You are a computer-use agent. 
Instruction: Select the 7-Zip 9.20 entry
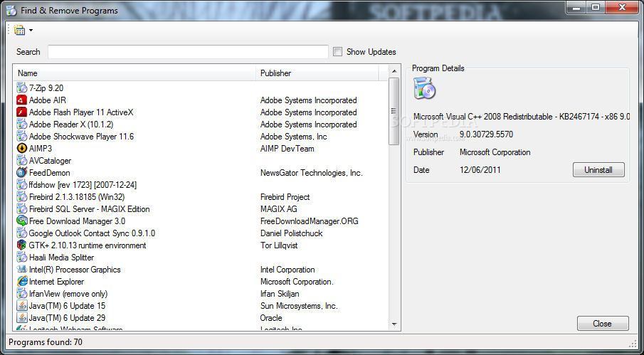tap(46, 88)
